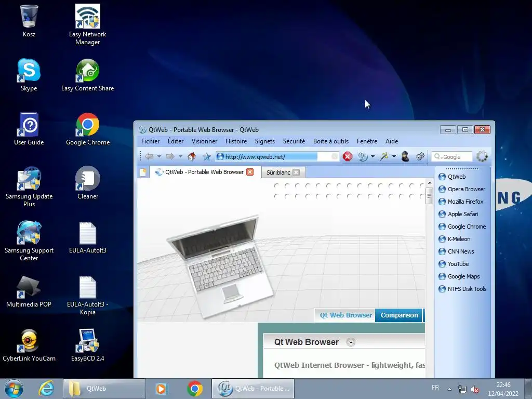Open the CyberLink YouCam desktop icon
This screenshot has width=532, height=399.
(x=29, y=345)
